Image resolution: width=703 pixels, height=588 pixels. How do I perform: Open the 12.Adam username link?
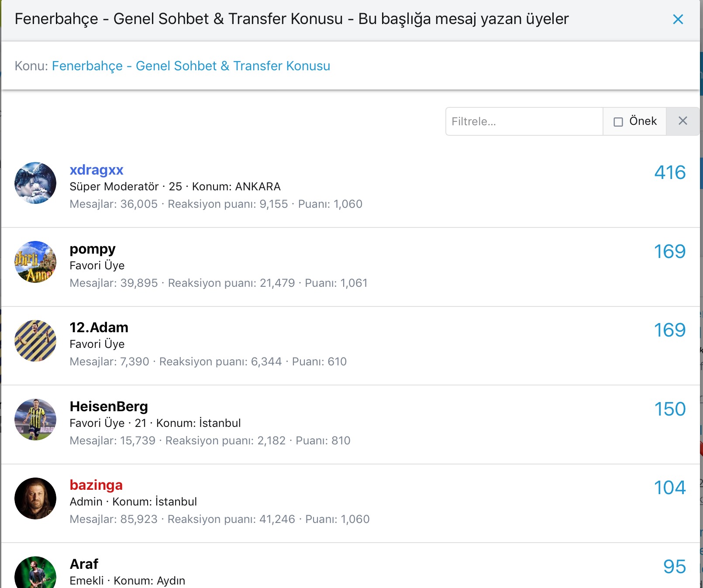99,327
